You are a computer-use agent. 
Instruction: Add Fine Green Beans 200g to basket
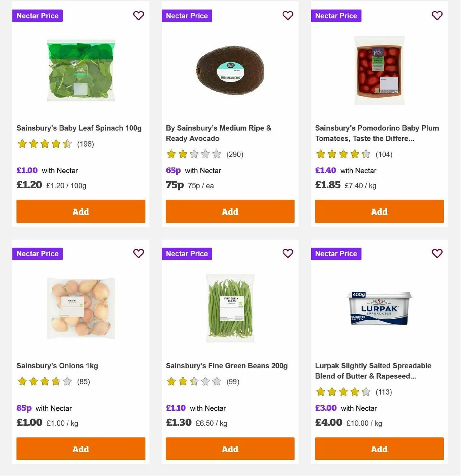230,449
